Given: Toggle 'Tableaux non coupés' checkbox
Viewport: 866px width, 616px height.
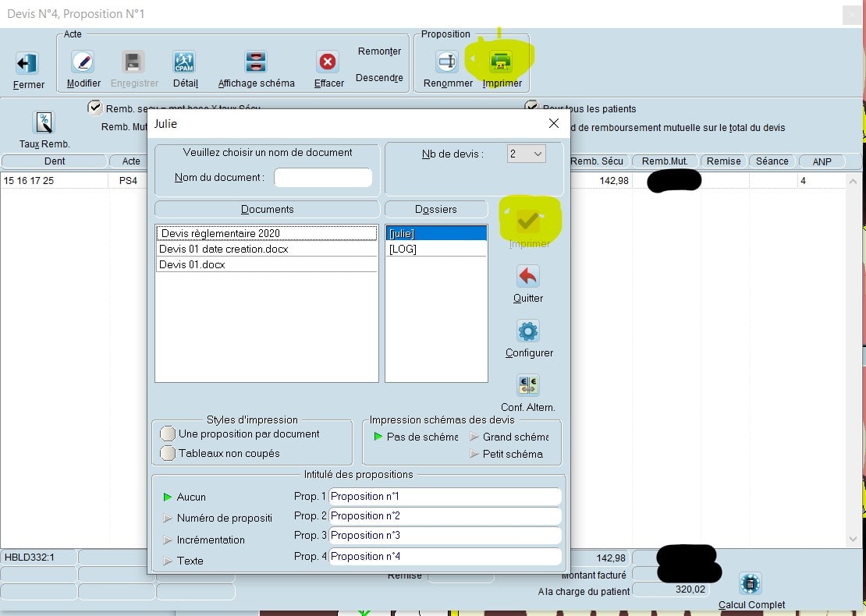Looking at the screenshot, I should (168, 453).
